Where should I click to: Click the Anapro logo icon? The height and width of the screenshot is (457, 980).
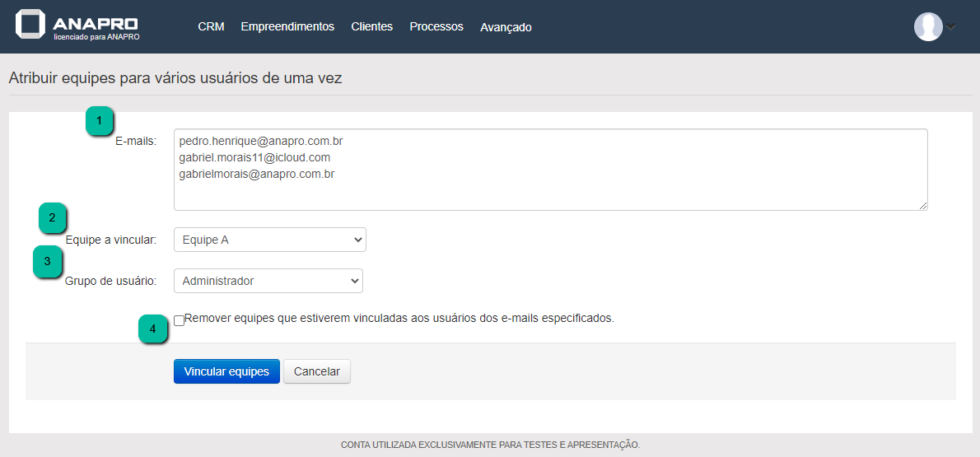(30, 25)
